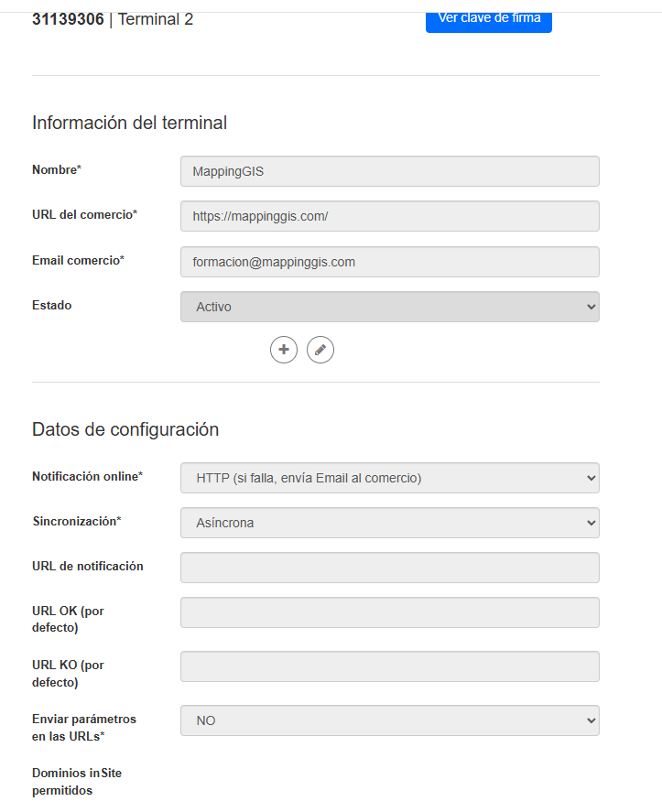Image resolution: width=662 pixels, height=812 pixels.
Task: Click the Dominios inSite permitidos label
Action: click(x=77, y=782)
